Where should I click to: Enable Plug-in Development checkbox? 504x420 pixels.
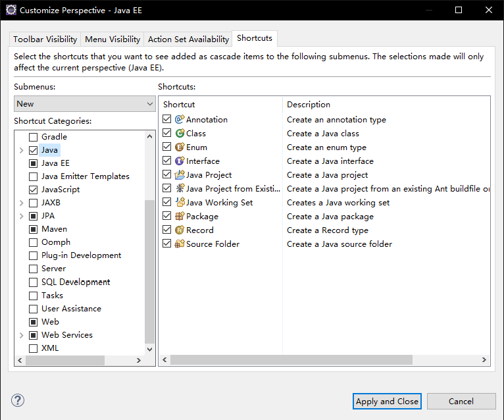pyautogui.click(x=33, y=255)
